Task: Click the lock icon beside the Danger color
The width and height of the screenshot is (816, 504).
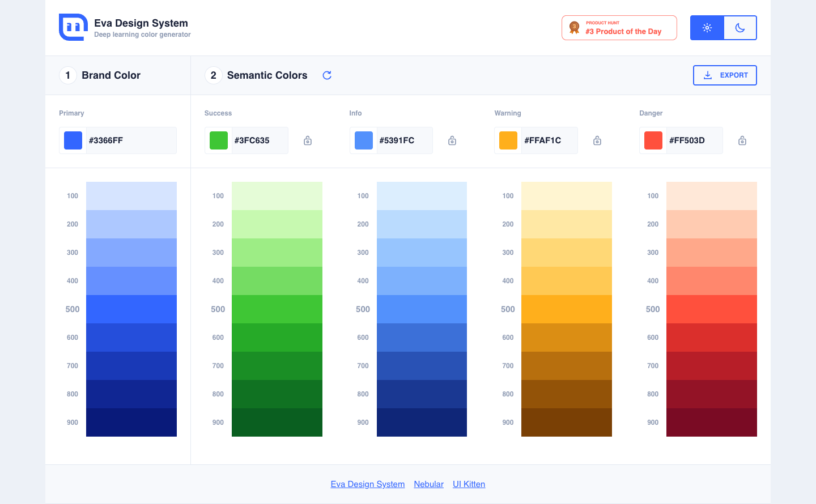Action: click(742, 140)
